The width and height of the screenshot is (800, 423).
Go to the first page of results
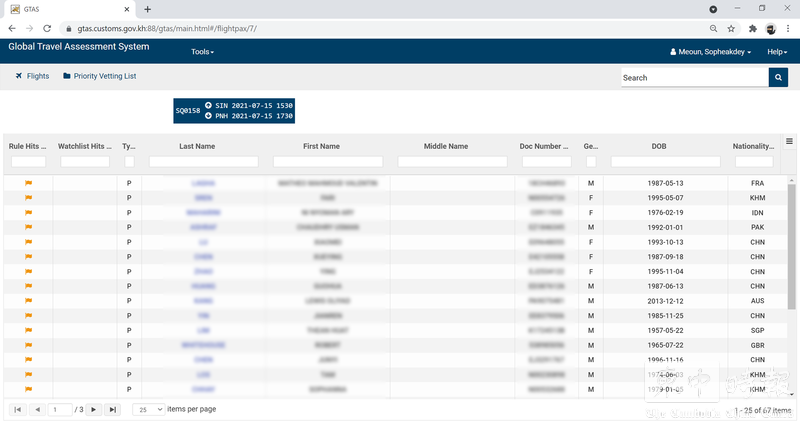coord(17,409)
